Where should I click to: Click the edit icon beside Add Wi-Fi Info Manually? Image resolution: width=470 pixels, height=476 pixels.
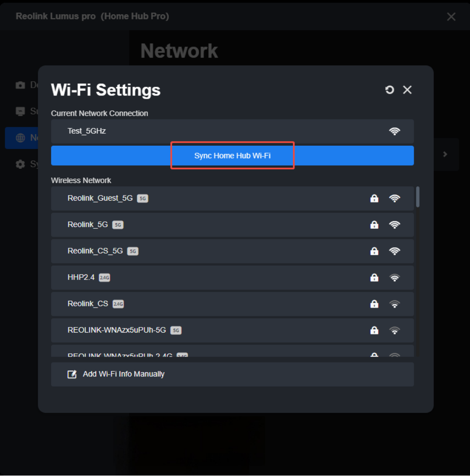click(72, 375)
